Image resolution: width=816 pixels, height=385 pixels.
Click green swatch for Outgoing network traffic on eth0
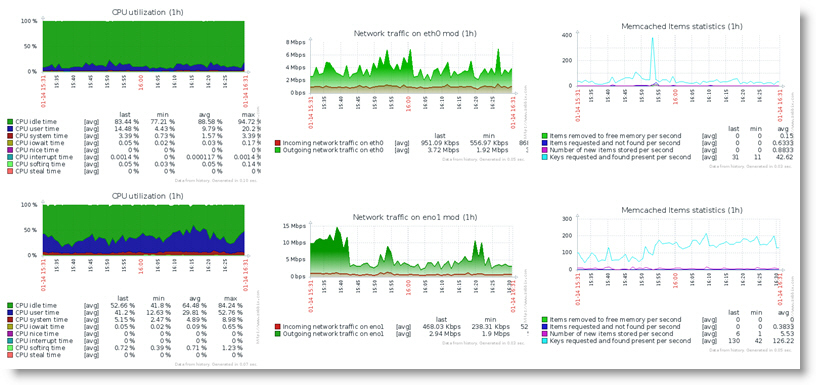pos(277,150)
